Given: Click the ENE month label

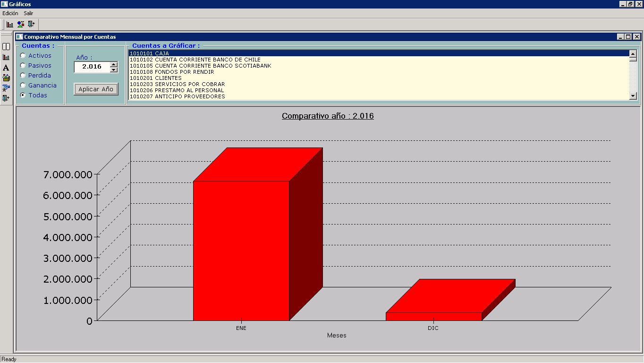Looking at the screenshot, I should 241,328.
